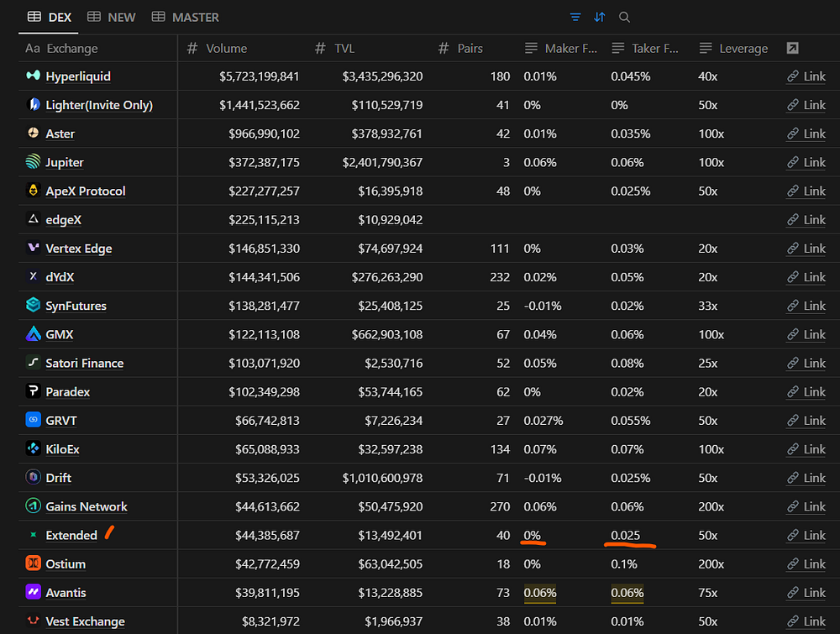Click the Satori Finance logo icon
The height and width of the screenshot is (634, 840).
(x=34, y=363)
